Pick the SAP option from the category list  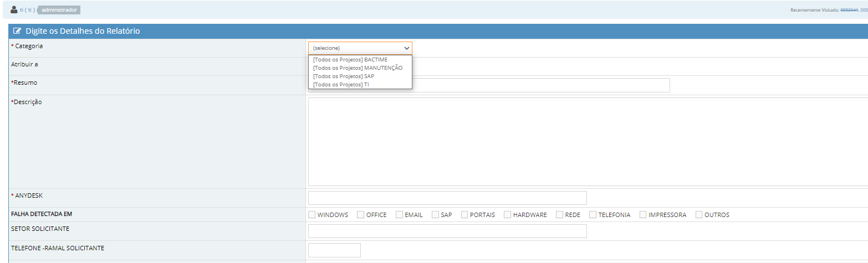343,76
